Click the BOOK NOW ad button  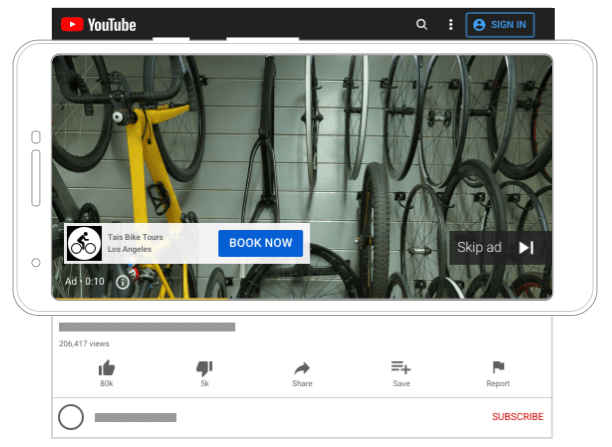(x=260, y=243)
